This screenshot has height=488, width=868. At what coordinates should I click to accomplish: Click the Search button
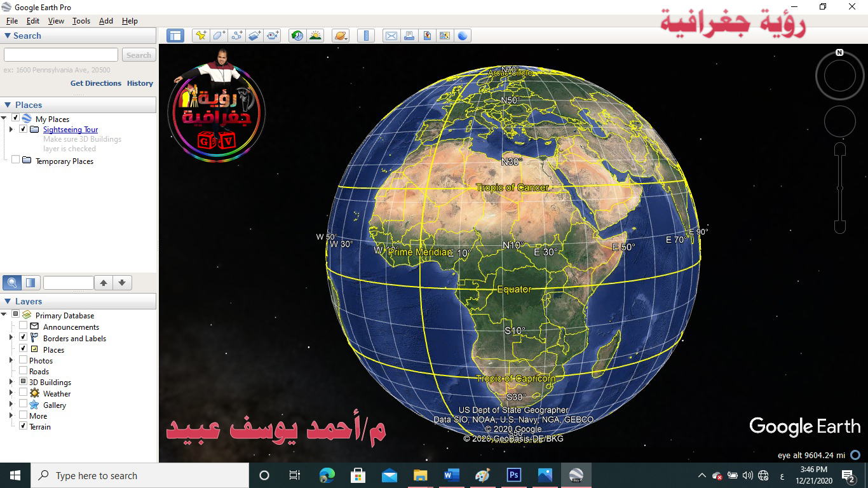coord(139,55)
